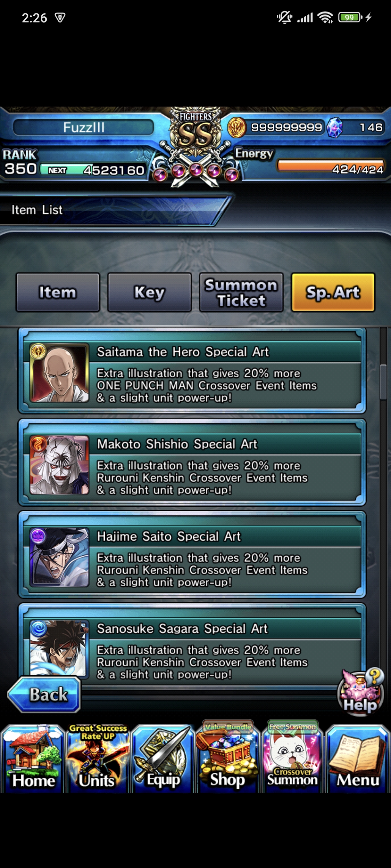Tap the Help mascot icon

point(361,691)
